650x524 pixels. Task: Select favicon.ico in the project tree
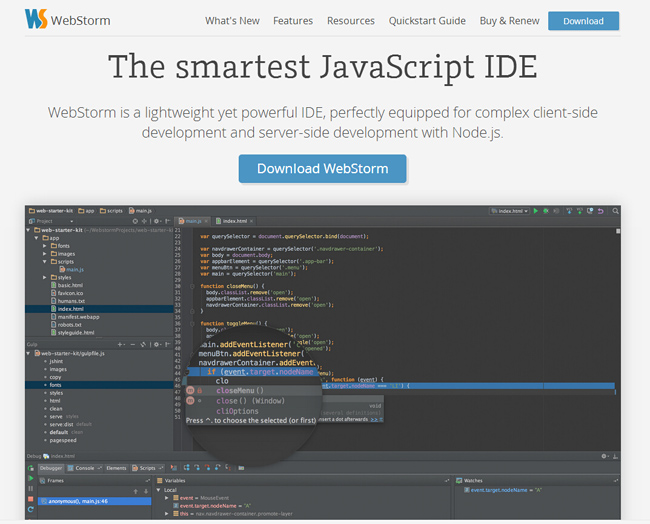point(67,293)
